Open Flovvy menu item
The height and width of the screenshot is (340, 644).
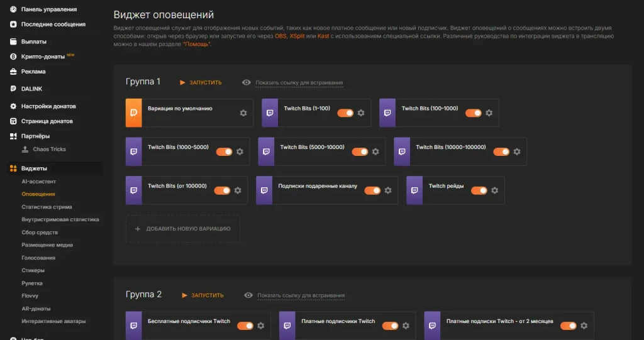tap(30, 296)
